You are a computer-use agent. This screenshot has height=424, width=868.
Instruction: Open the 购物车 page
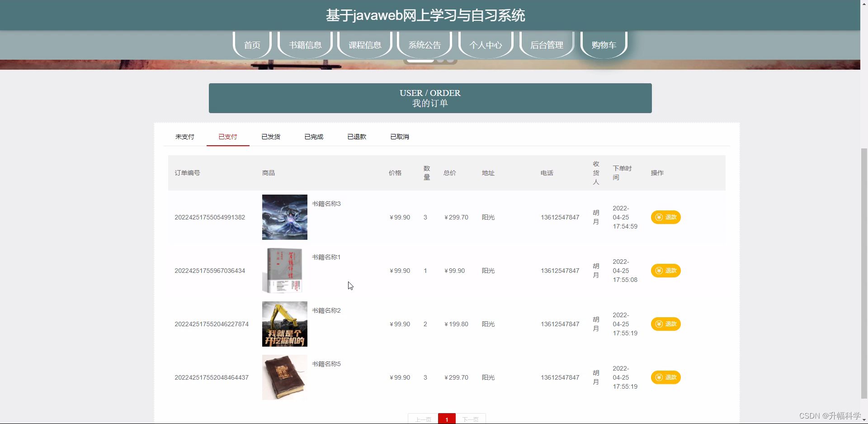(x=603, y=45)
